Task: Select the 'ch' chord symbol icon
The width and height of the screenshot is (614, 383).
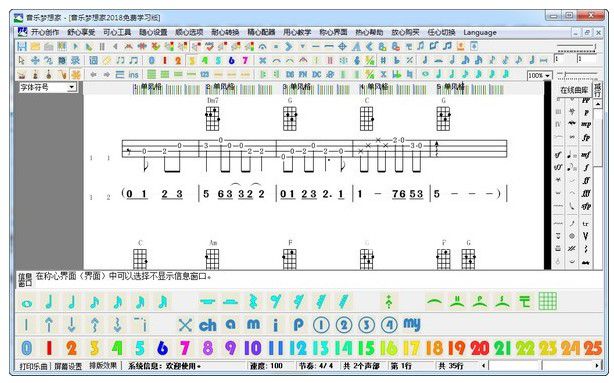Action: tap(207, 325)
